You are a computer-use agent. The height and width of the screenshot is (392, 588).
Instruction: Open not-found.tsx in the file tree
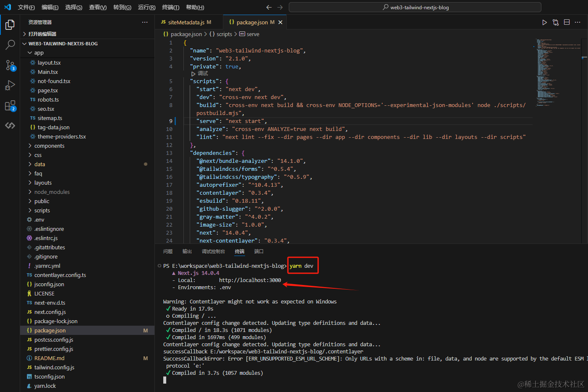(87, 81)
